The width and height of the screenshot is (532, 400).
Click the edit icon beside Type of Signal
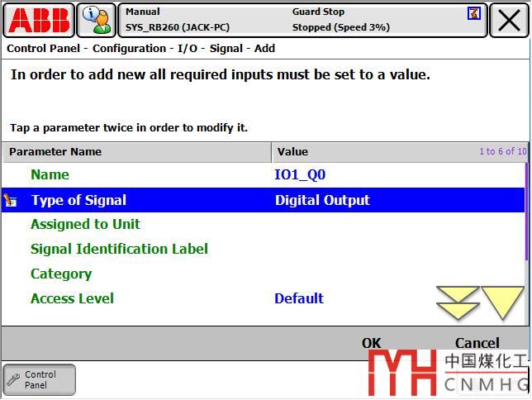[10, 200]
